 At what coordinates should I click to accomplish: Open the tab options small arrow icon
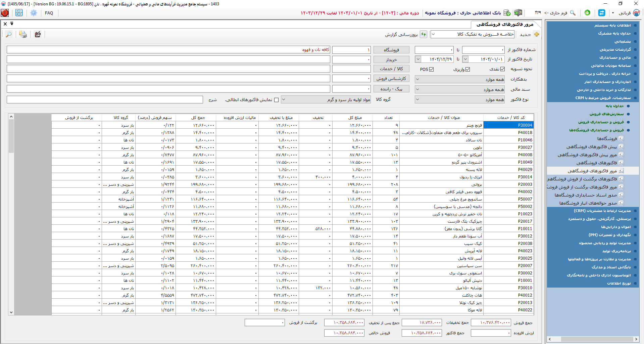pos(12,24)
